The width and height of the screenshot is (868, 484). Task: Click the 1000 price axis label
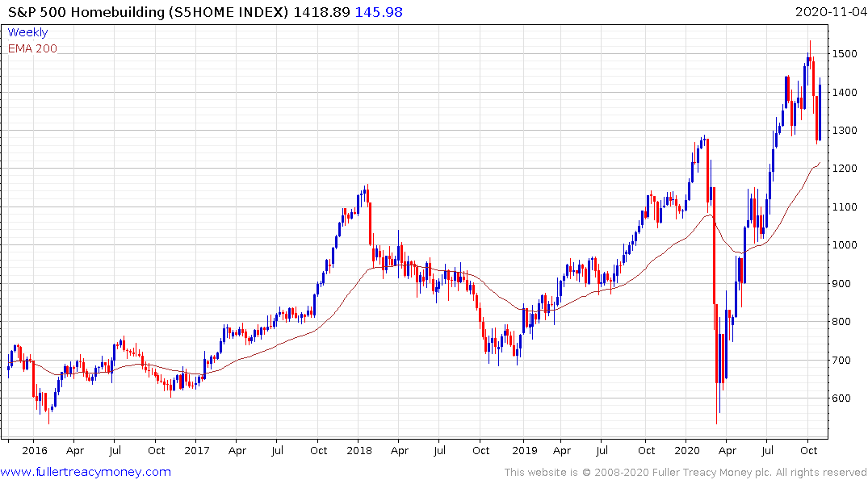click(x=845, y=245)
